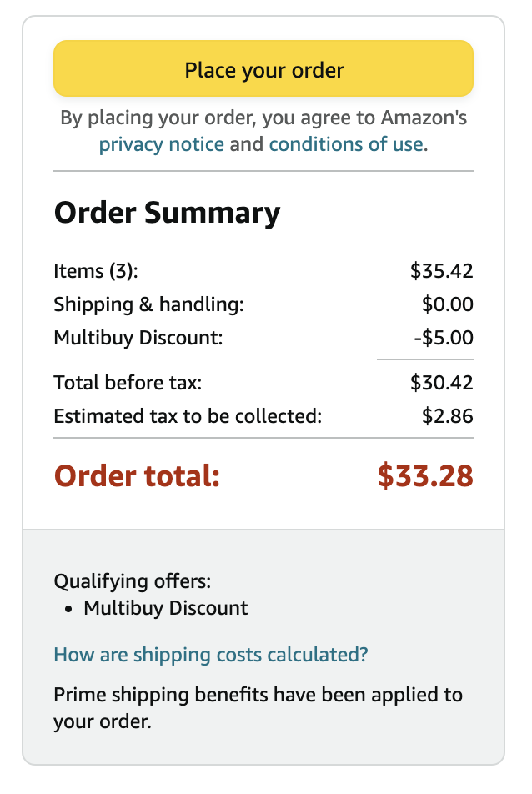Screen dimensions: 532x794
Task: Click the Order Summary heading
Action: click(x=167, y=213)
